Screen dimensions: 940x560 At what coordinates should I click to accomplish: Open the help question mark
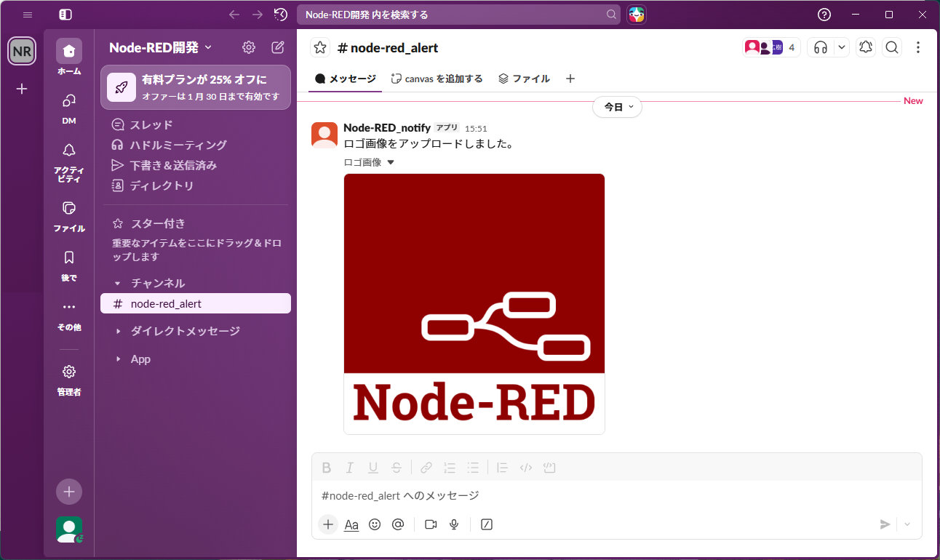824,15
